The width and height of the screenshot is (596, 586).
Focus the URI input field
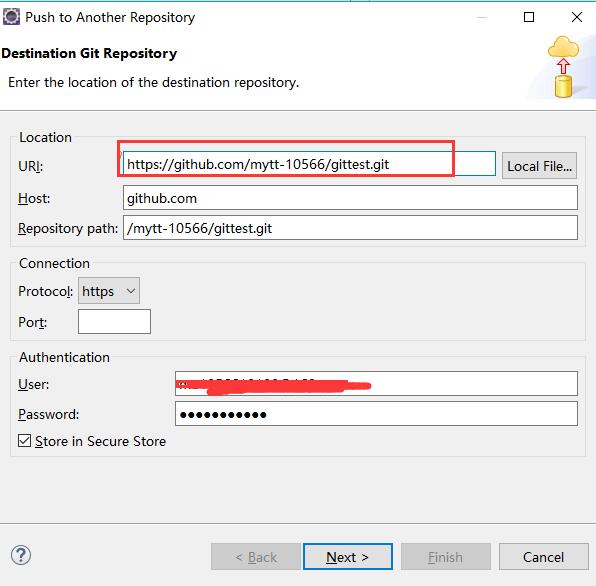click(x=309, y=164)
